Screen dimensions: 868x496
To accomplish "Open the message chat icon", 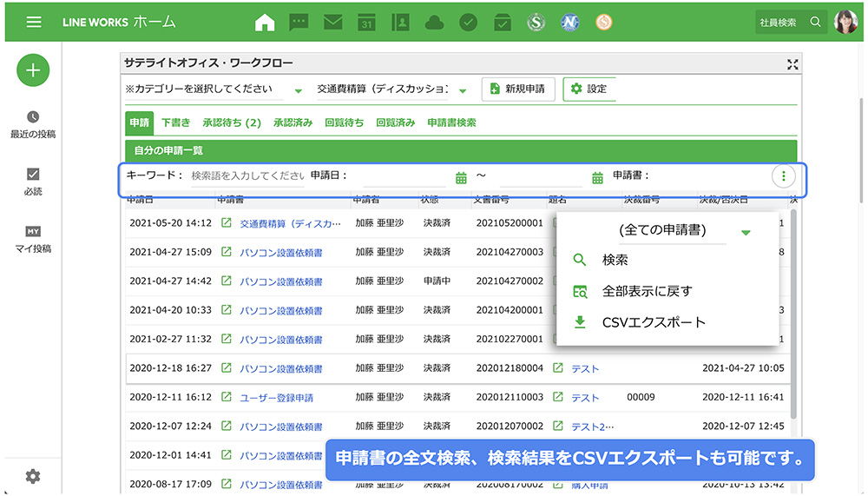I will click(299, 23).
